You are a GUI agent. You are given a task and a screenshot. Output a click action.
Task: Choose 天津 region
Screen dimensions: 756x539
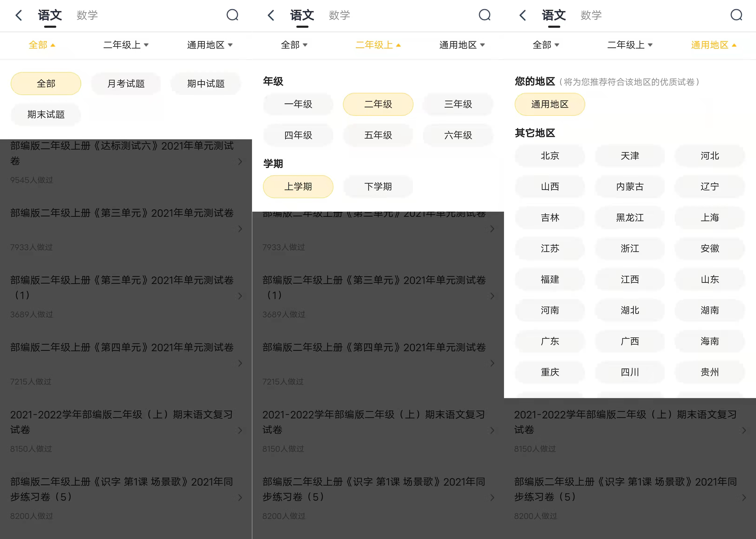click(630, 156)
